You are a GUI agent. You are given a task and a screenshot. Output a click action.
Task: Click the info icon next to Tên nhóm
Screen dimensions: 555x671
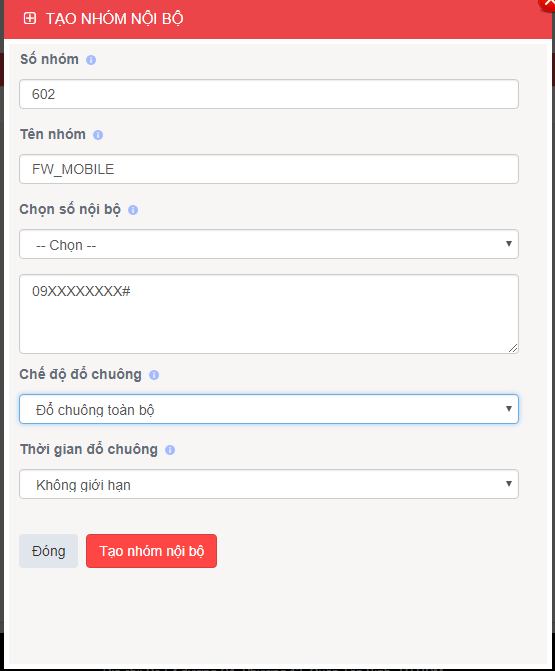point(98,135)
